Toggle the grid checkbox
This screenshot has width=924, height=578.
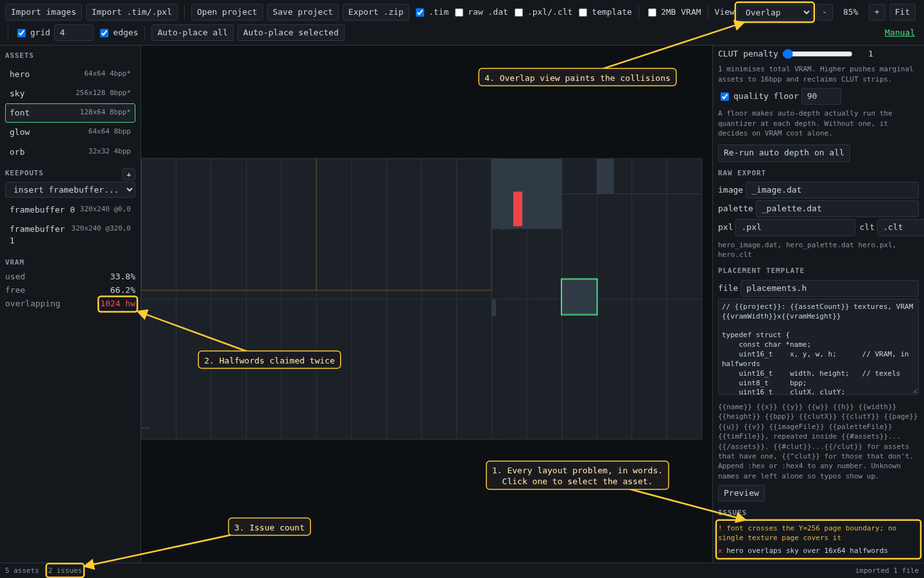tap(21, 33)
